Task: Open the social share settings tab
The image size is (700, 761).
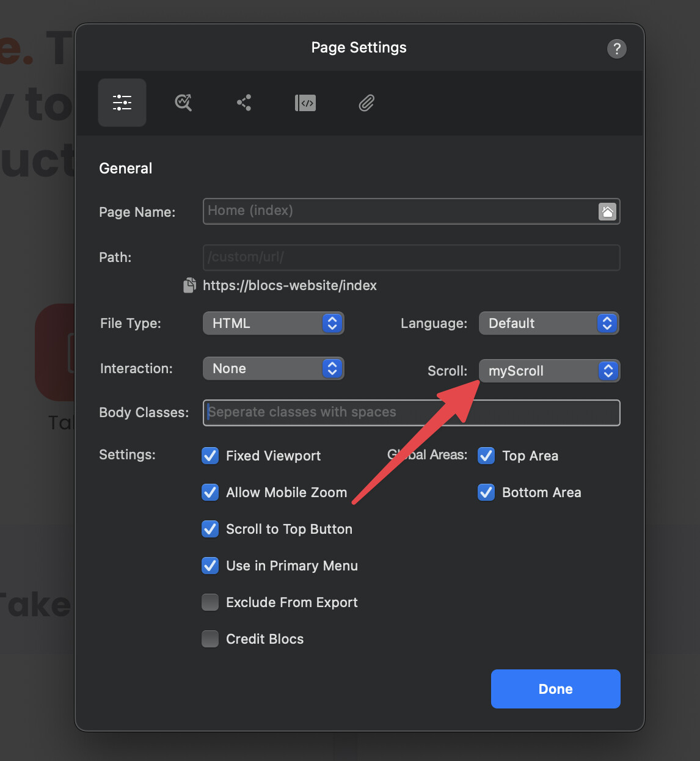Action: pos(244,103)
